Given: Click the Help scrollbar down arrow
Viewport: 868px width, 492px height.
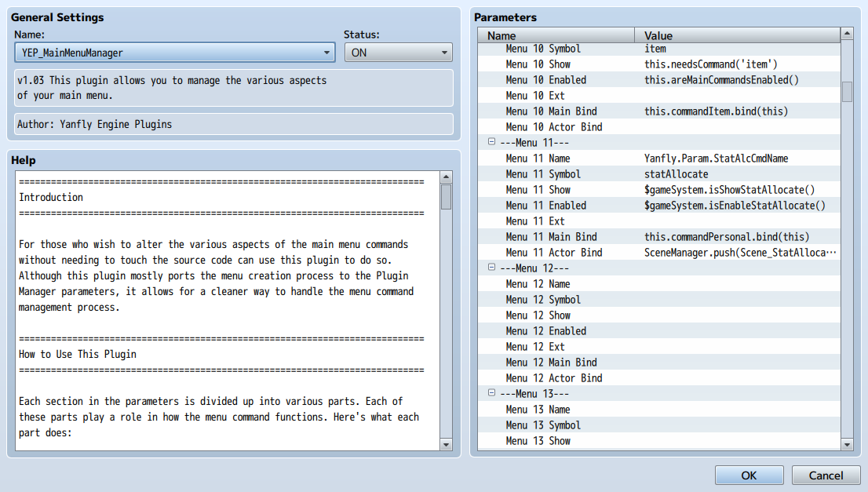Looking at the screenshot, I should coord(447,444).
